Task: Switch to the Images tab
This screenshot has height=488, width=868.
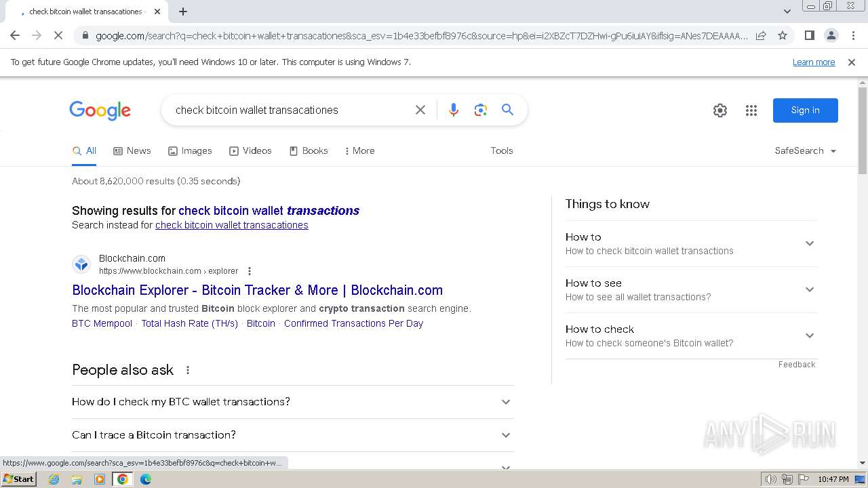Action: click(x=190, y=150)
